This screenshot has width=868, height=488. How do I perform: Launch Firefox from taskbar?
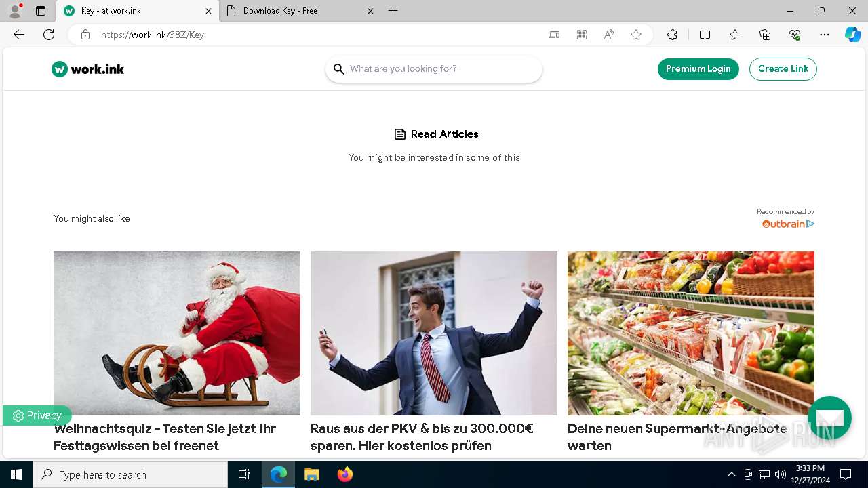(344, 474)
